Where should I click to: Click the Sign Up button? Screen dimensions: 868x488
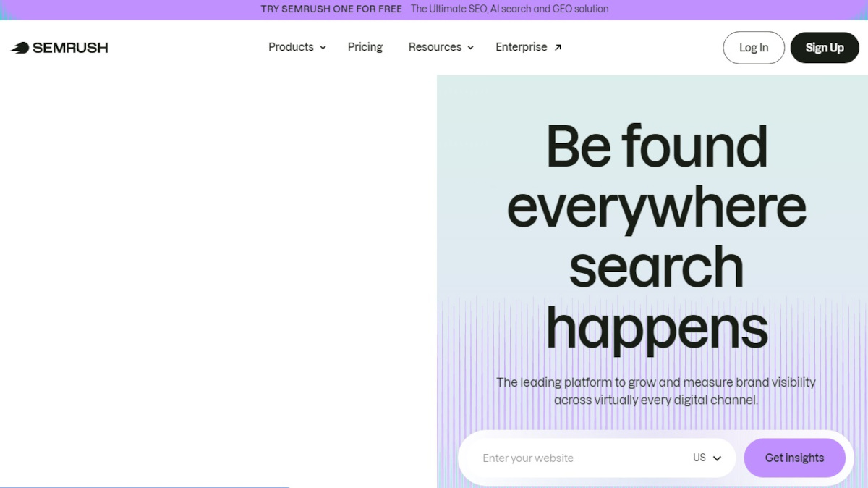coord(825,48)
